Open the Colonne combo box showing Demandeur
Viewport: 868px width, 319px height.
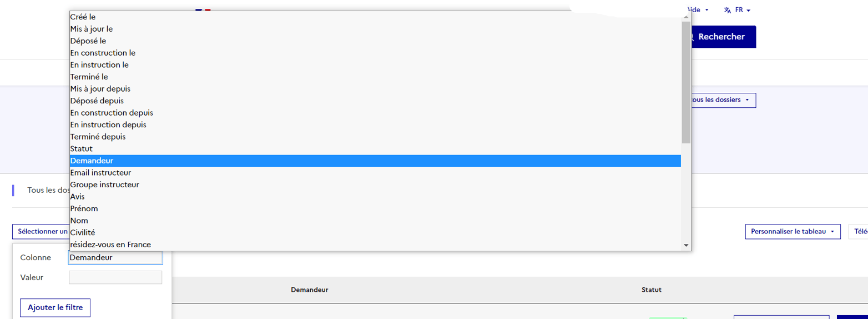[x=115, y=258]
